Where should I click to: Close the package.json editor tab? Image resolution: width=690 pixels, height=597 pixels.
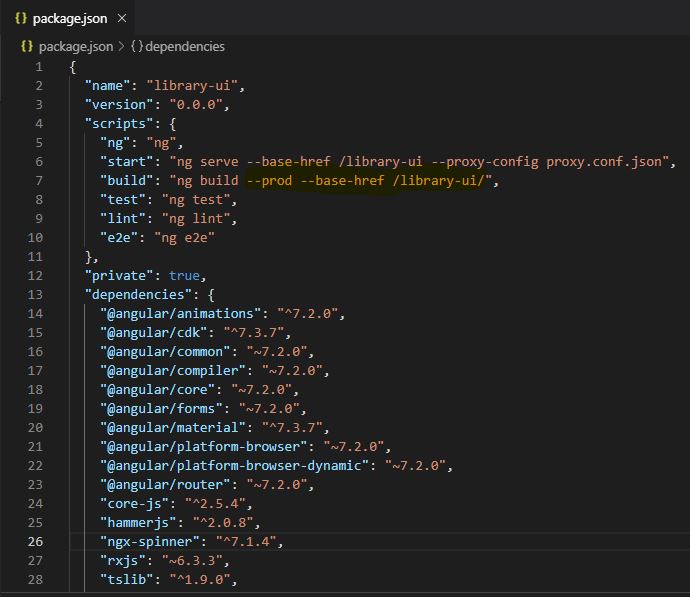122,19
